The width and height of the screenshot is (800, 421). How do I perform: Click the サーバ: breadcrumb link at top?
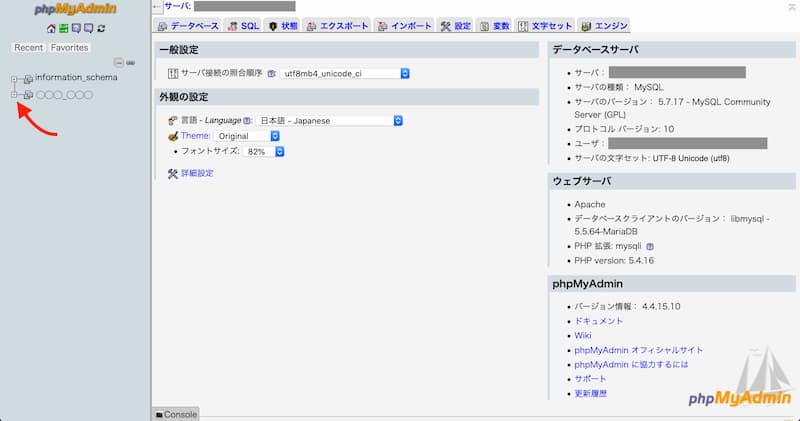coord(178,7)
